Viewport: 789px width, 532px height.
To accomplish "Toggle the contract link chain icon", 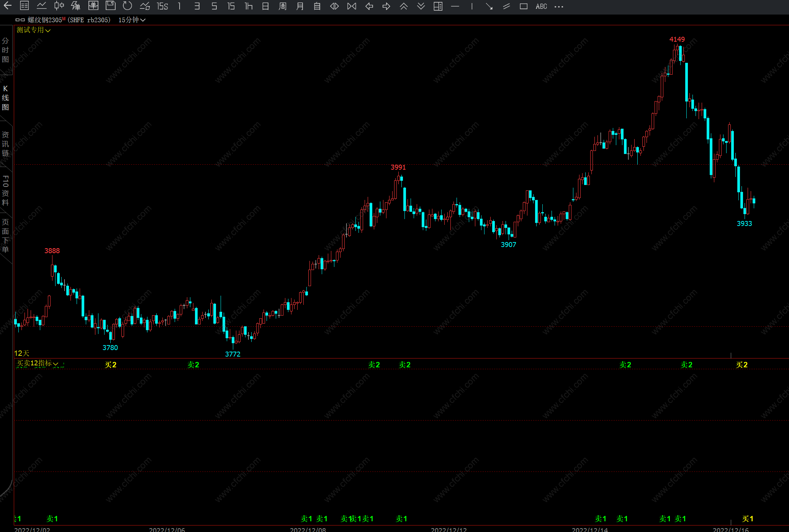I will click(x=20, y=20).
